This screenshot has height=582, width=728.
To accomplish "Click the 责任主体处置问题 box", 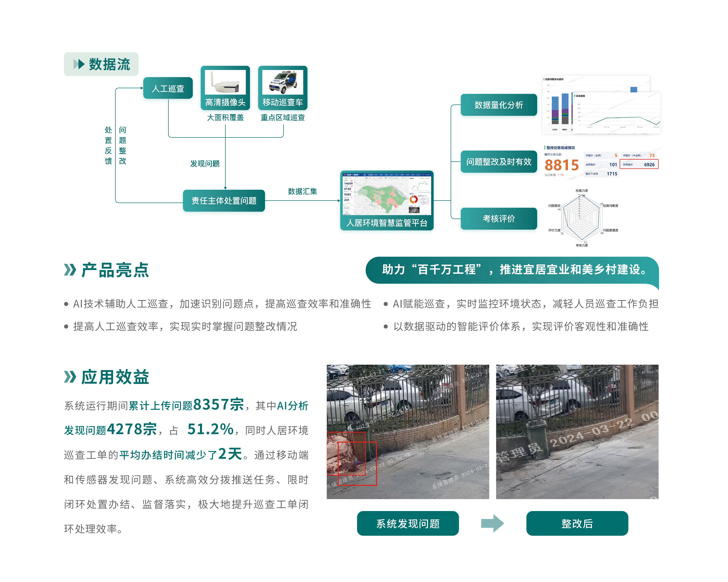I will pyautogui.click(x=224, y=201).
